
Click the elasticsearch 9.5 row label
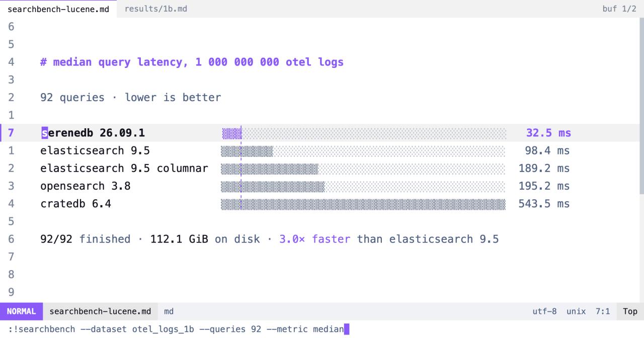[x=95, y=151]
